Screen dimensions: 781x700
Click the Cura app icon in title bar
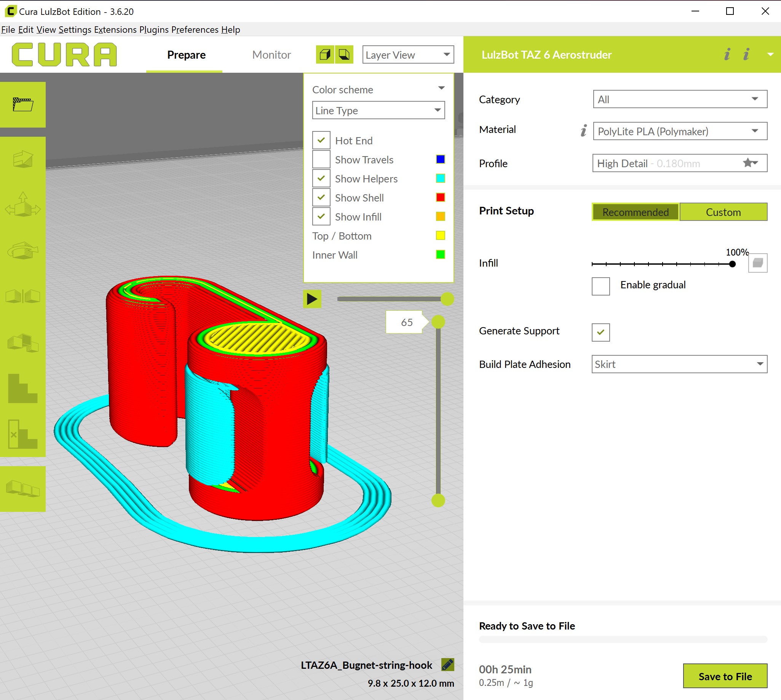pos(10,11)
